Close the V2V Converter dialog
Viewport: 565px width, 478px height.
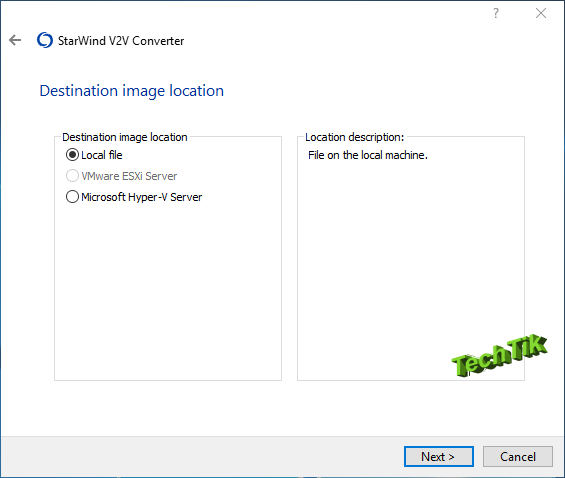point(540,13)
